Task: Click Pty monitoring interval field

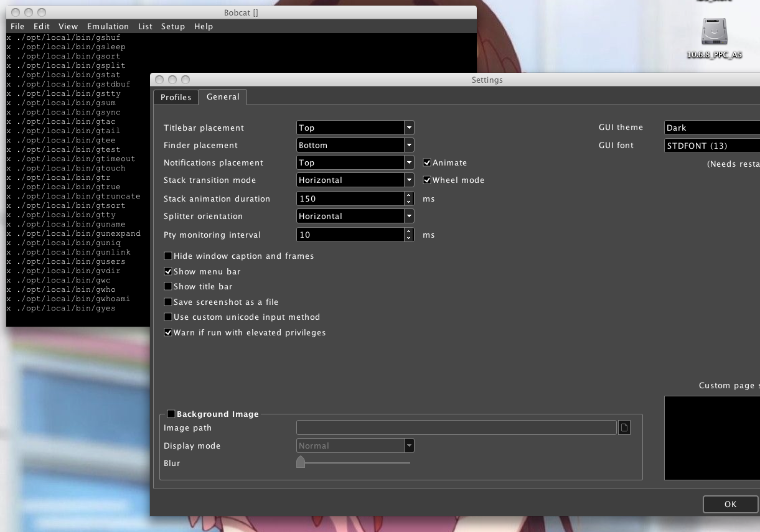Action: [x=350, y=235]
